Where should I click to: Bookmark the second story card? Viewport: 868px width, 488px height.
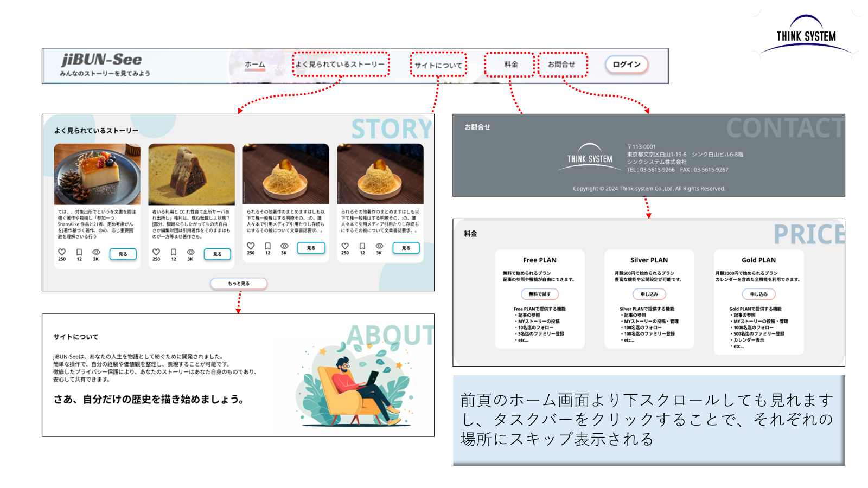pyautogui.click(x=174, y=252)
